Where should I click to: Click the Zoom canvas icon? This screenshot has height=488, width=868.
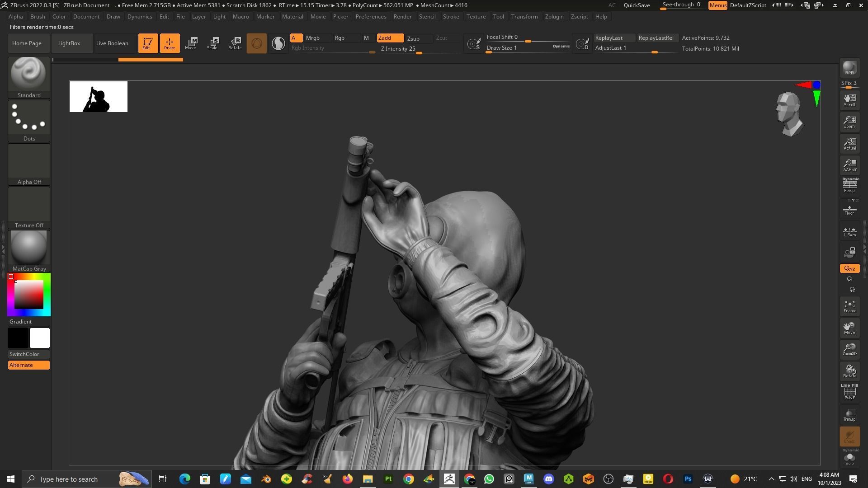tap(849, 122)
